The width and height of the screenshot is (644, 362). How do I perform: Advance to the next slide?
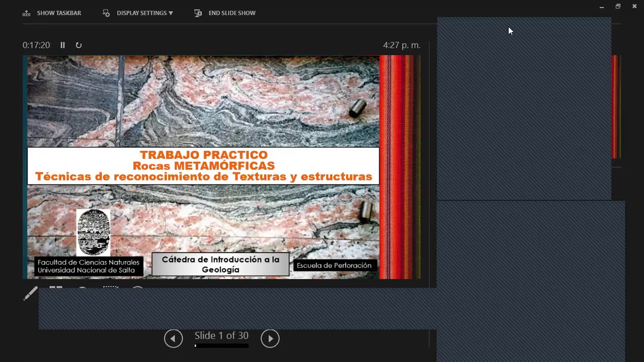pyautogui.click(x=270, y=338)
